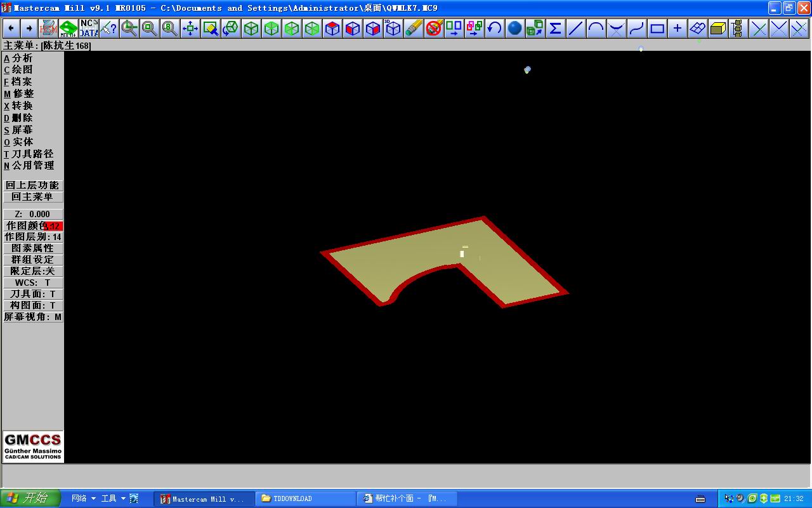812x508 pixels.
Task: Click the undelete crossed-out eraser icon
Action: 434,29
